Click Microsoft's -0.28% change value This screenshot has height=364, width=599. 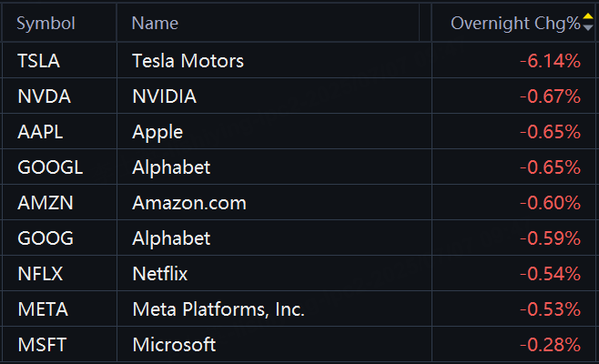[550, 345]
